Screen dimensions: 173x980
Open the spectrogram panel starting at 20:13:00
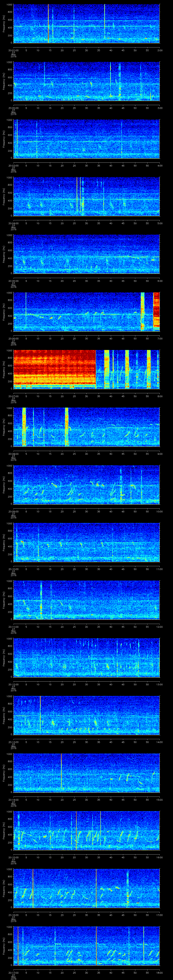pyautogui.click(x=87, y=715)
